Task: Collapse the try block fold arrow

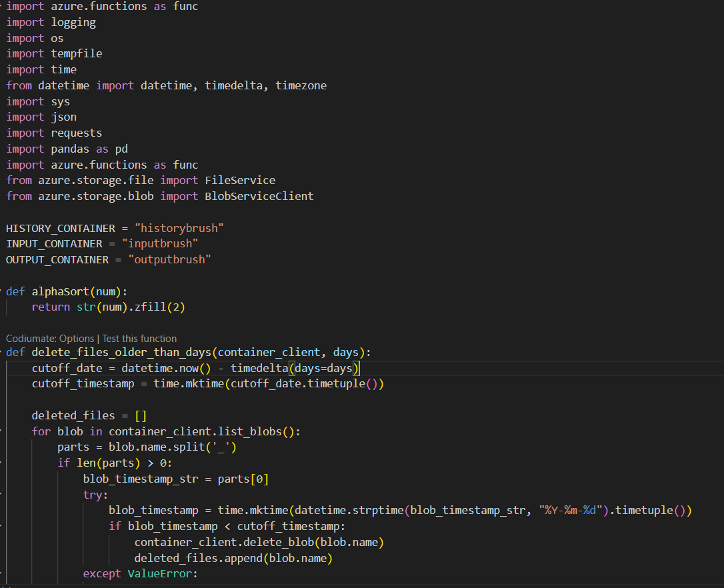Action: (1, 495)
